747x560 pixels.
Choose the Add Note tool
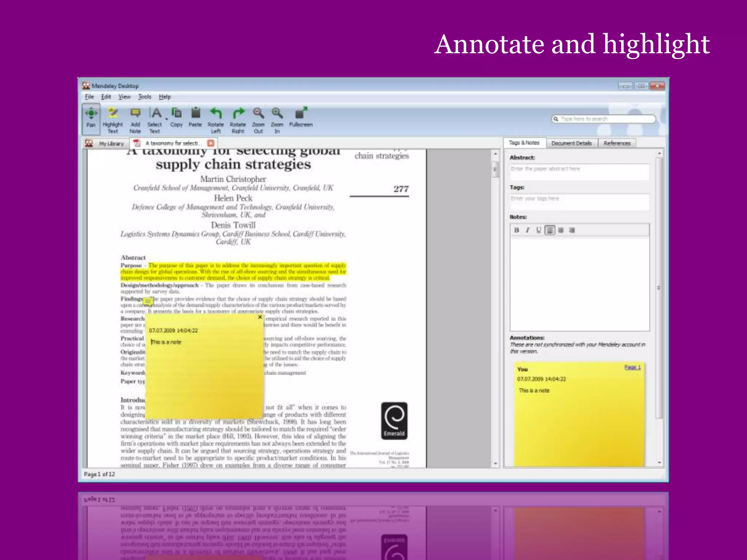point(135,120)
